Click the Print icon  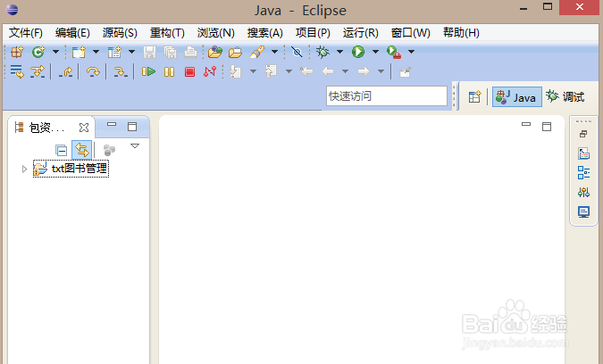coord(190,52)
